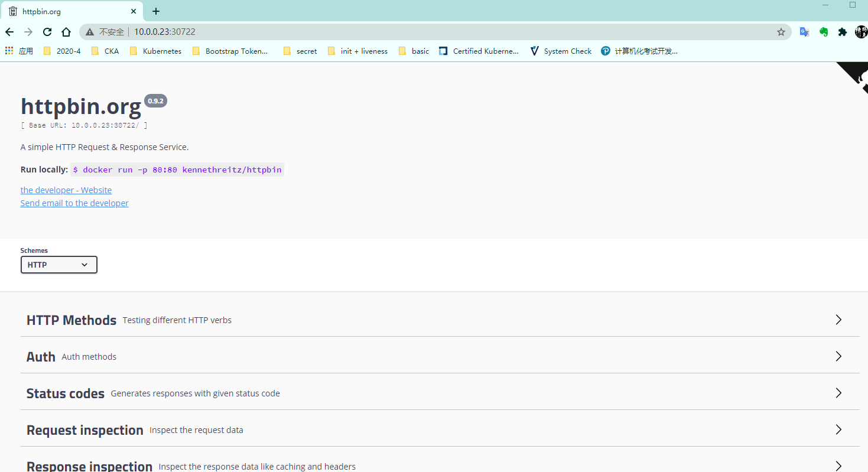Click the not-secure warning icon
This screenshot has height=472, width=868.
click(x=90, y=32)
